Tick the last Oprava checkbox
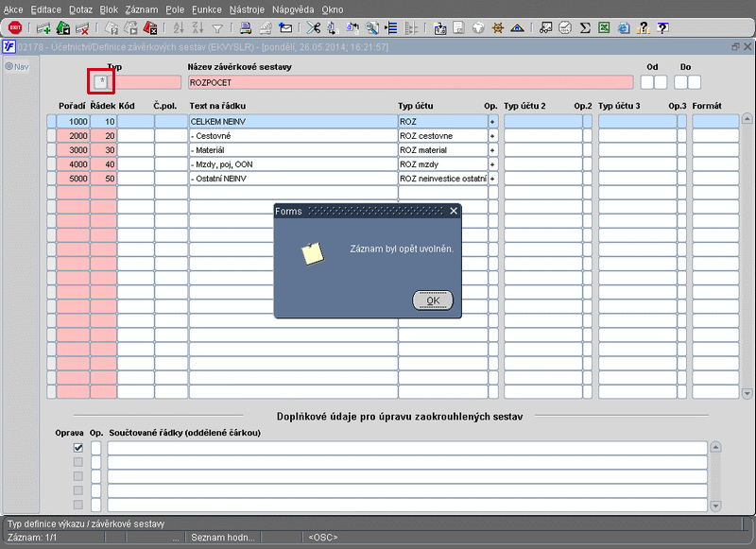The height and width of the screenshot is (549, 756). pos(78,505)
